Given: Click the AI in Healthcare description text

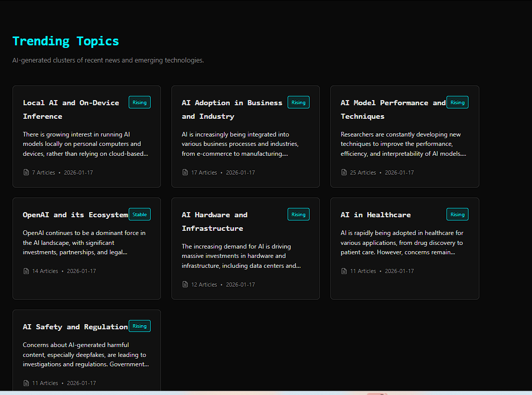Looking at the screenshot, I should [x=402, y=243].
